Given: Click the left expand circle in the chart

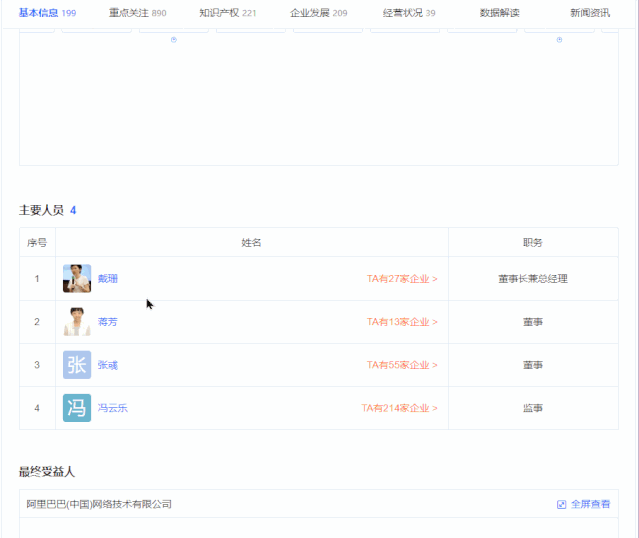Looking at the screenshot, I should tap(174, 40).
